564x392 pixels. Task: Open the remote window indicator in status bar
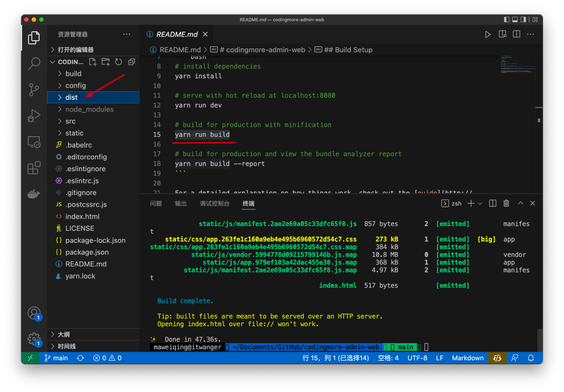pos(30,358)
